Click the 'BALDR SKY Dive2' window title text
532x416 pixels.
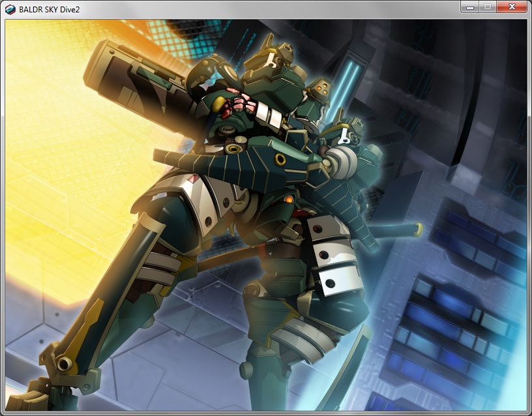click(x=49, y=10)
